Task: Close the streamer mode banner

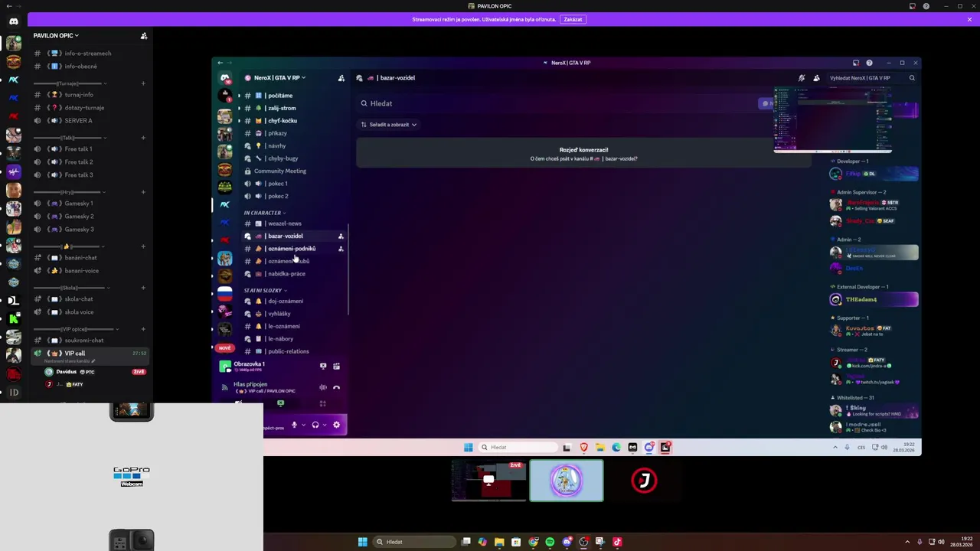Action: (969, 19)
